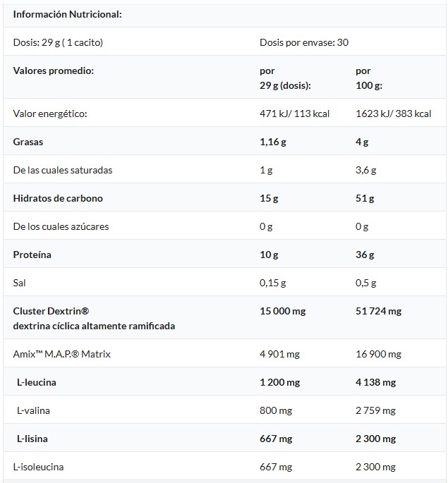Click the "Grasas" row label
The height and width of the screenshot is (483, 448).
point(28,142)
